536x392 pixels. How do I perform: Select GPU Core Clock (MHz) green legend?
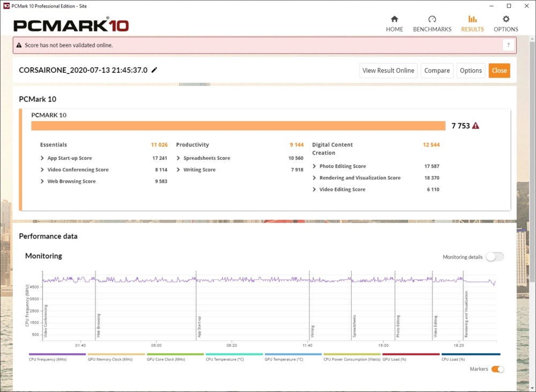click(175, 357)
